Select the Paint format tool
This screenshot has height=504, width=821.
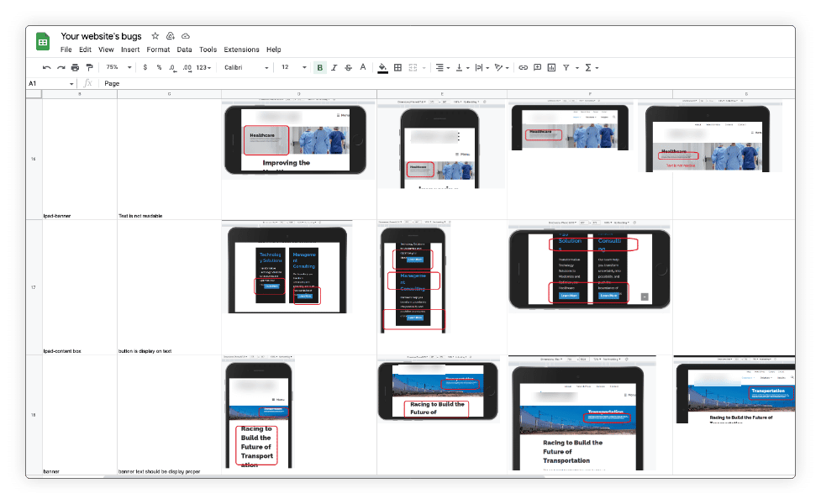coord(89,67)
